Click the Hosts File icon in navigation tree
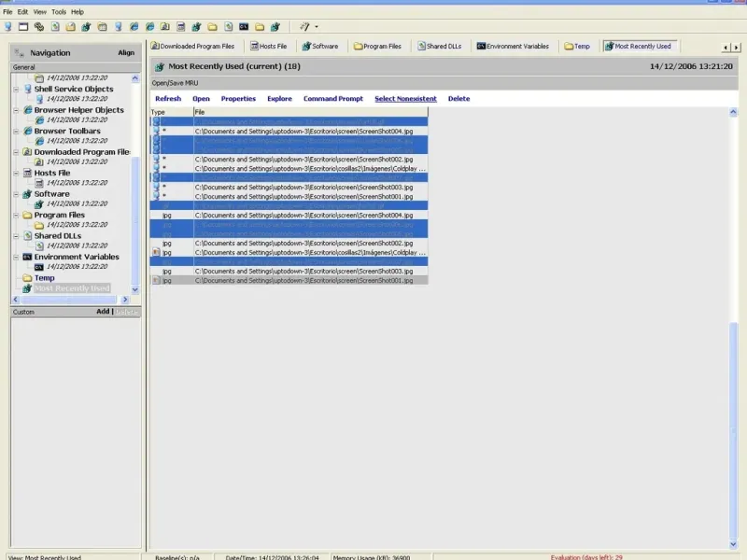Viewport: 747px width, 560px height. point(27,173)
